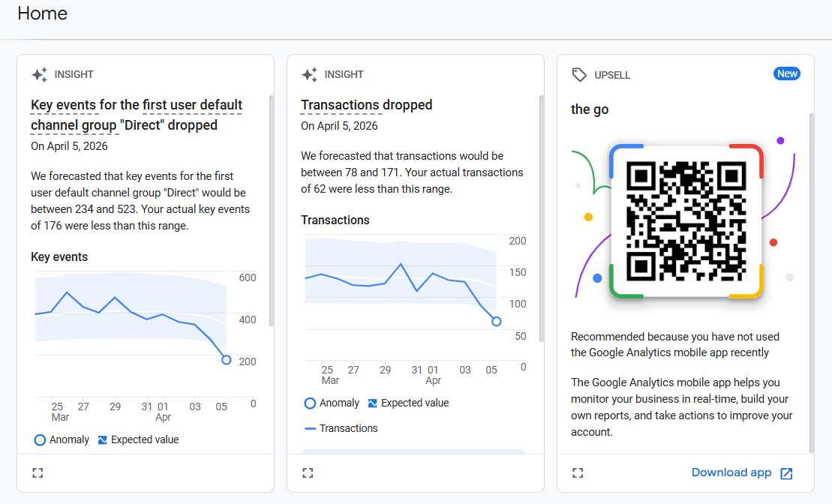
Task: Toggle Anomaly legend in Key events chart
Action: coord(62,440)
